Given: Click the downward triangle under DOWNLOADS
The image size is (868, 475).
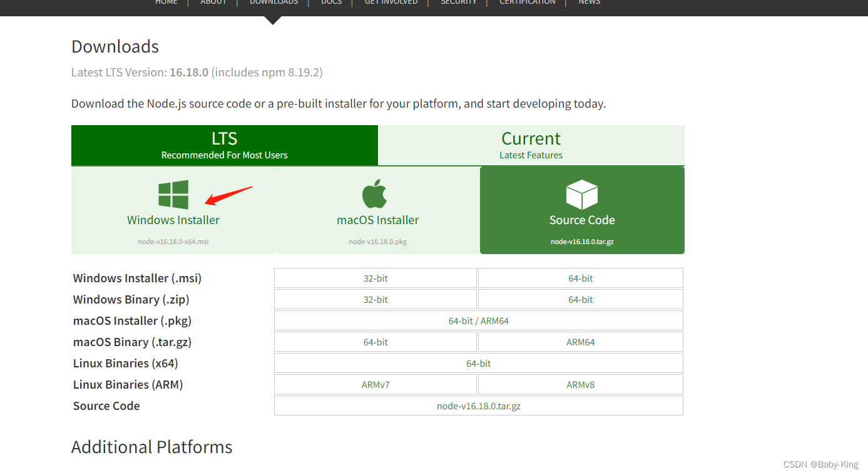Looking at the screenshot, I should [273, 21].
